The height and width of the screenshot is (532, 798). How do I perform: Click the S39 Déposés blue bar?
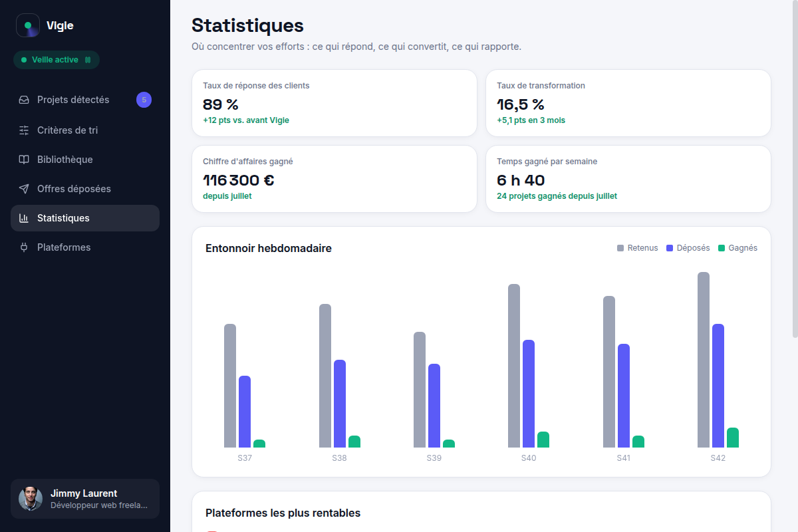coord(434,406)
